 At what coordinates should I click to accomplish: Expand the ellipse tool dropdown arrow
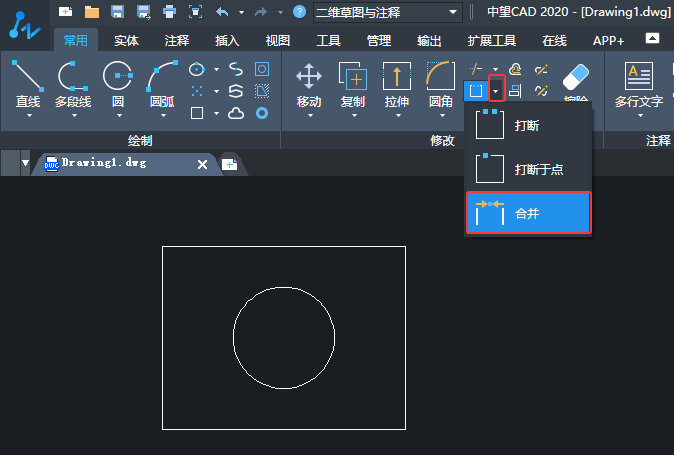(216, 69)
